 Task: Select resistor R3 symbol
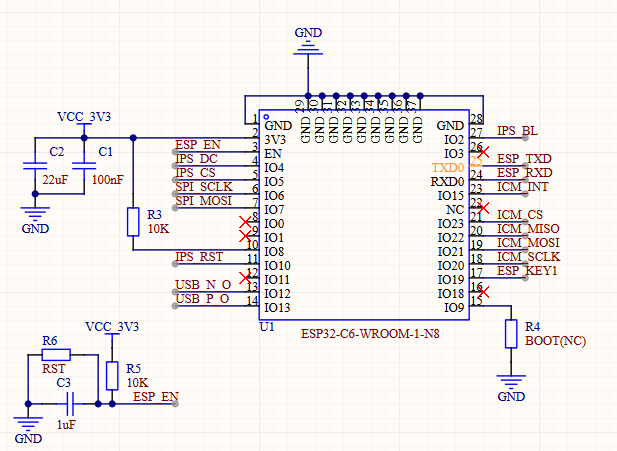coord(133,222)
